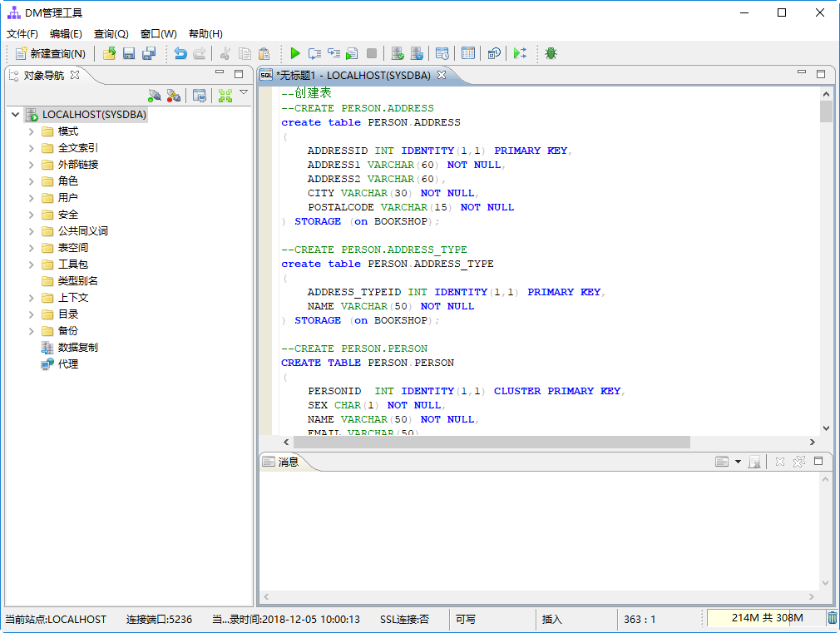This screenshot has height=633, width=840.
Task: Click the new connection plug icon in navigator
Action: pos(155,96)
